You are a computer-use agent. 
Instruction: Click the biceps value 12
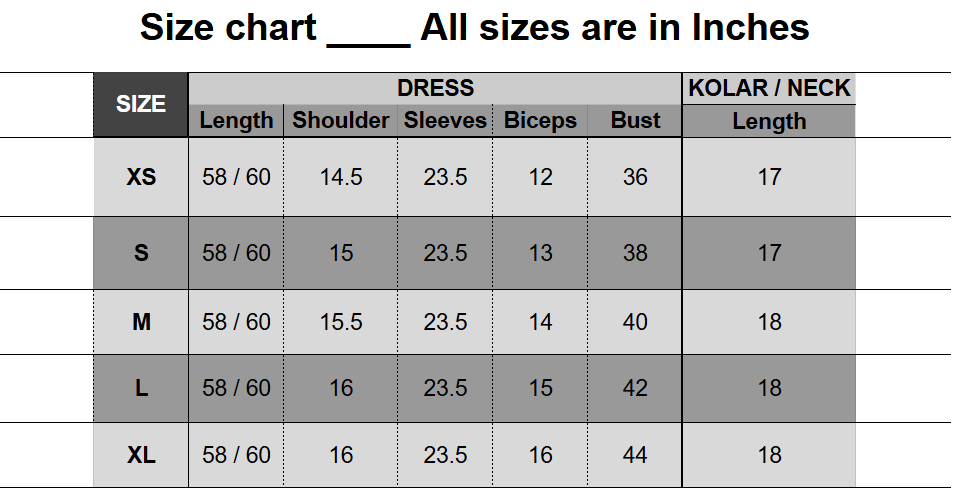[540, 177]
